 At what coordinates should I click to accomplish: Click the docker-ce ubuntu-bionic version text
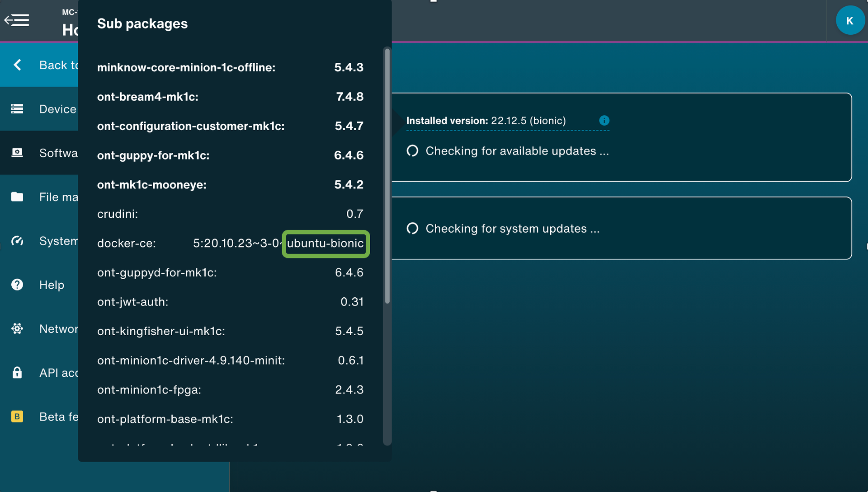tap(325, 244)
